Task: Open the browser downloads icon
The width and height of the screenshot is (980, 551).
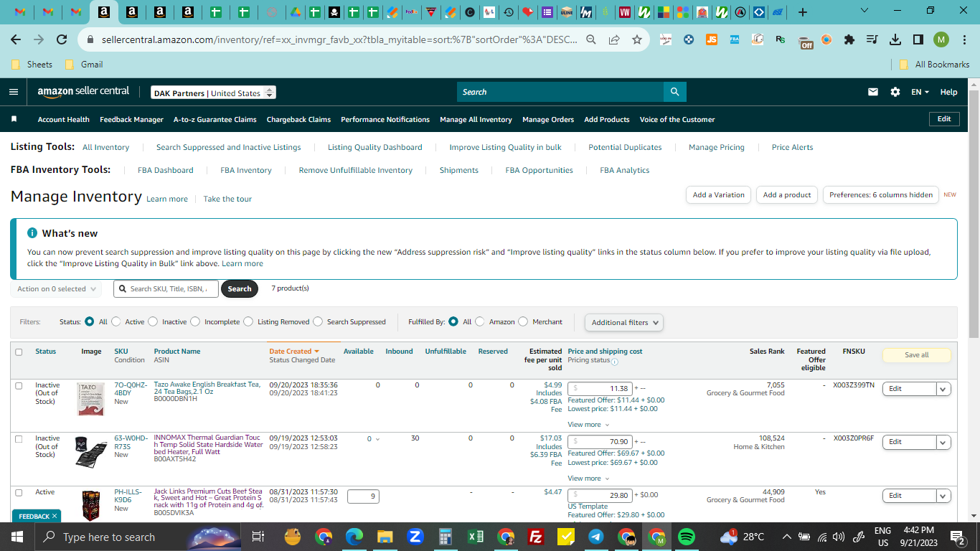Action: click(895, 39)
